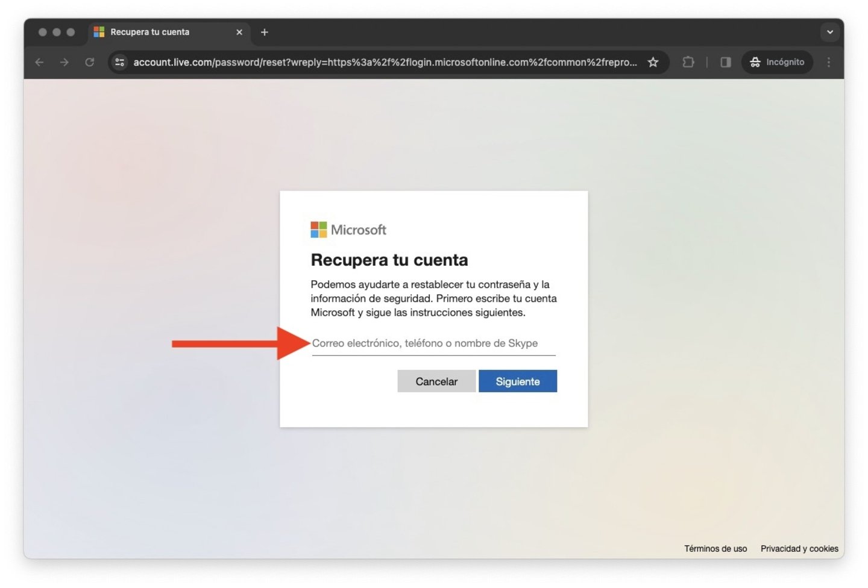Toggle the side panel icon

pos(726,62)
